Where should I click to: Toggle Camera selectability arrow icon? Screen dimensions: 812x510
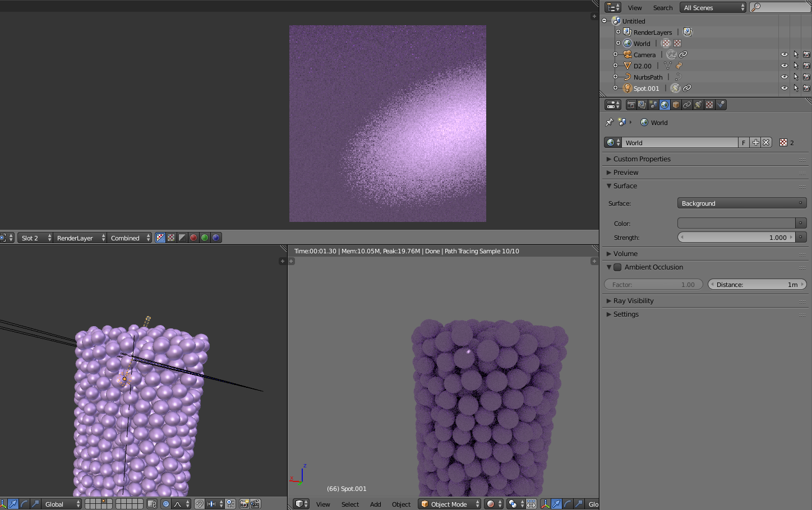[x=796, y=54]
